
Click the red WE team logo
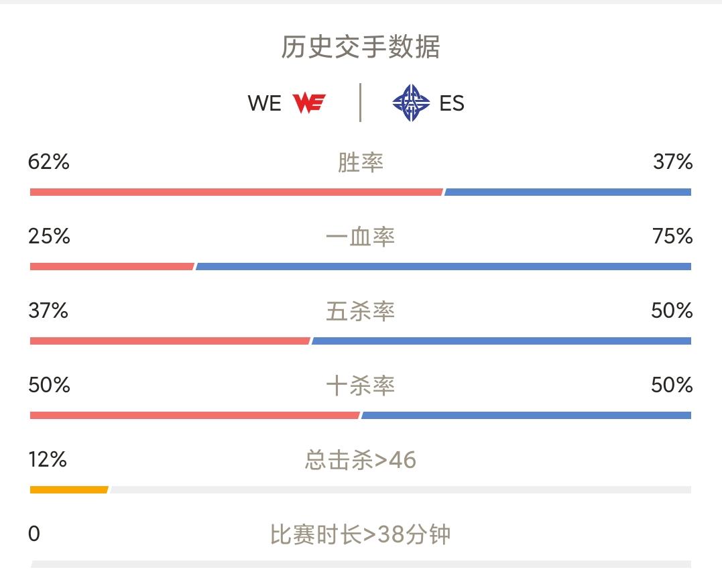pos(309,103)
